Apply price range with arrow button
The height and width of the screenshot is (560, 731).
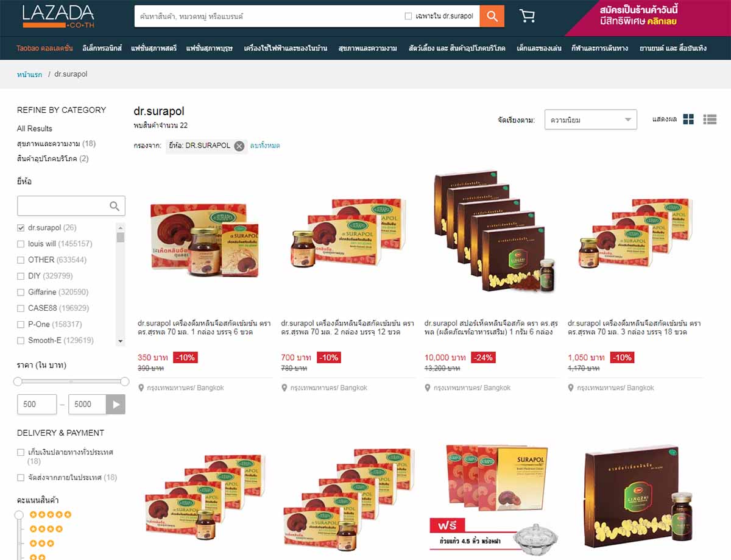pos(116,404)
